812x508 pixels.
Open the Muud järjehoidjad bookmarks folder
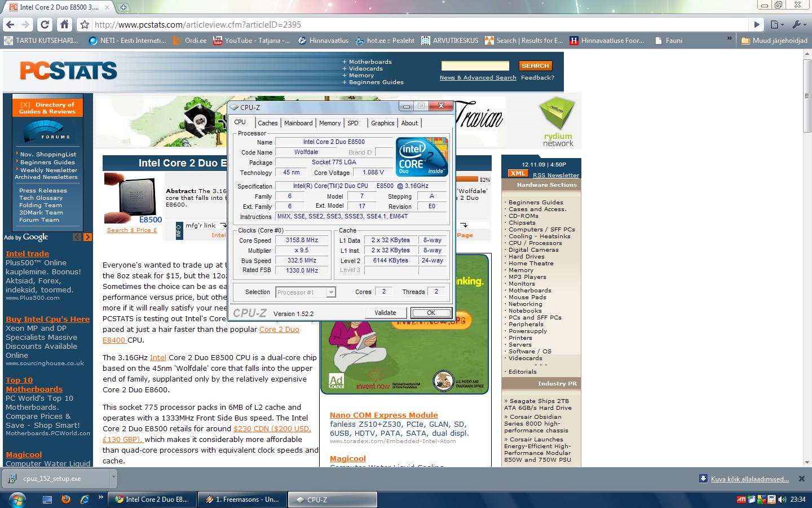coord(774,41)
